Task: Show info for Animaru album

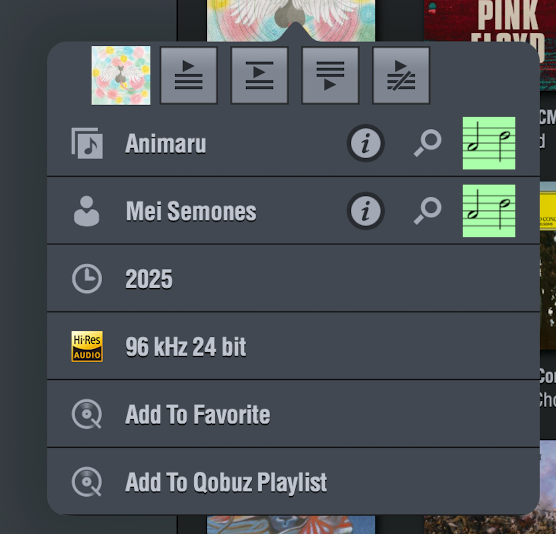Action: 366,143
